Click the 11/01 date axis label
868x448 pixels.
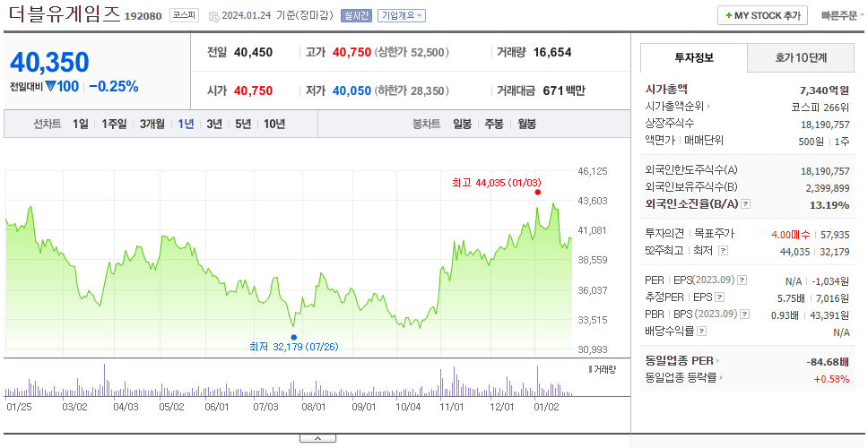451,407
